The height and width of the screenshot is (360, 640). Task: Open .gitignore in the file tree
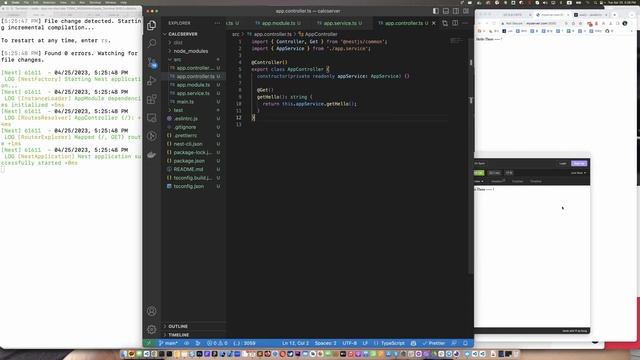(x=185, y=127)
